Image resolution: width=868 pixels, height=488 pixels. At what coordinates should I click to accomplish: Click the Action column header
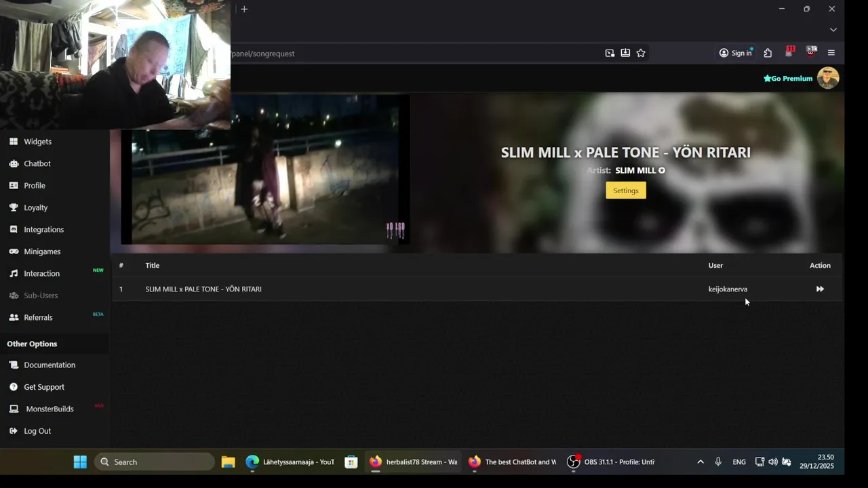(820, 266)
